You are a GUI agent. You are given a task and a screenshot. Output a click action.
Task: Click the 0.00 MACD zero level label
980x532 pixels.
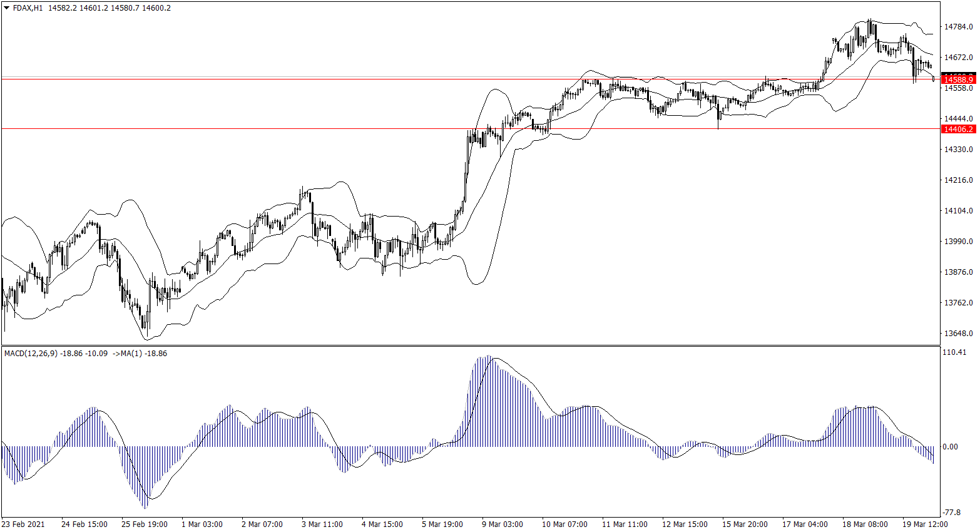pos(950,447)
